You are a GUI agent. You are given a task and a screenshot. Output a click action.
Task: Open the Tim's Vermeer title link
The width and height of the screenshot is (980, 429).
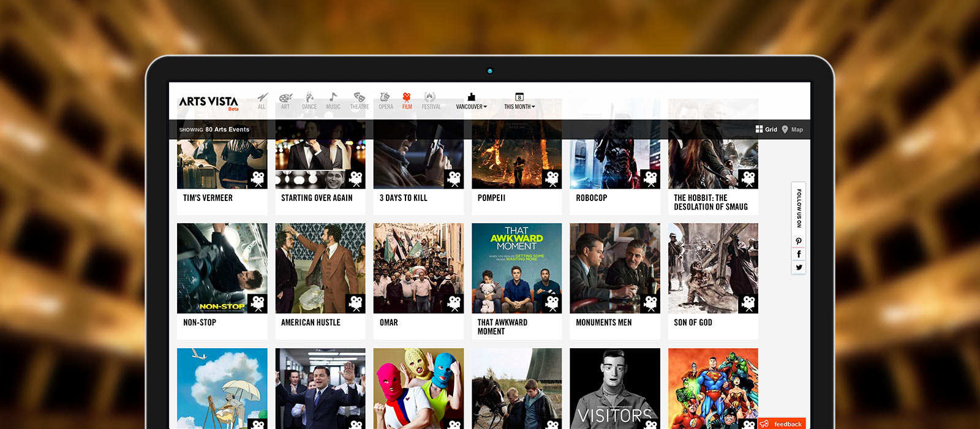pyautogui.click(x=208, y=198)
